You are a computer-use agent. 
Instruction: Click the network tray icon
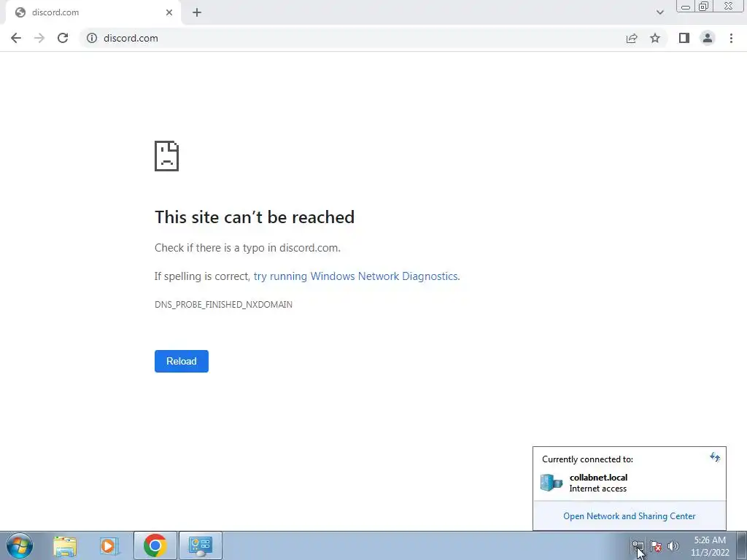pyautogui.click(x=638, y=546)
